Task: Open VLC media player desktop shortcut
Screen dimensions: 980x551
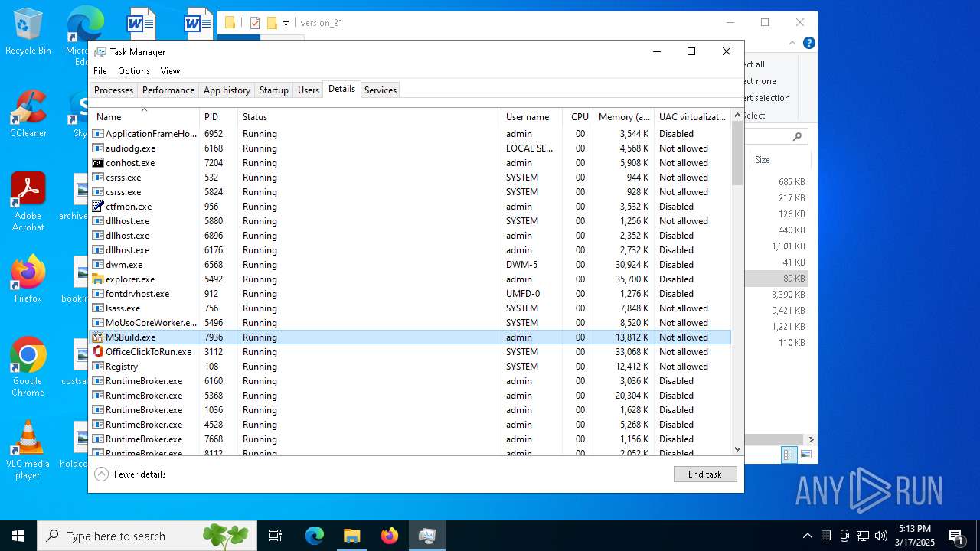Action: pos(28,450)
